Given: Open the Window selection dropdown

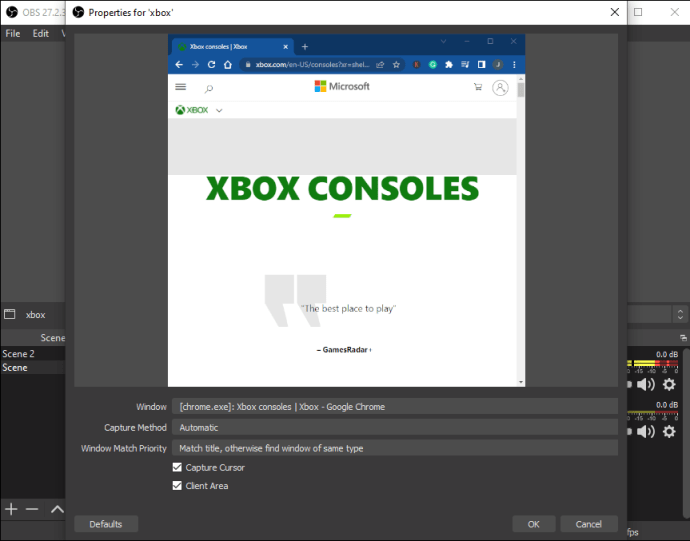Looking at the screenshot, I should (x=395, y=407).
